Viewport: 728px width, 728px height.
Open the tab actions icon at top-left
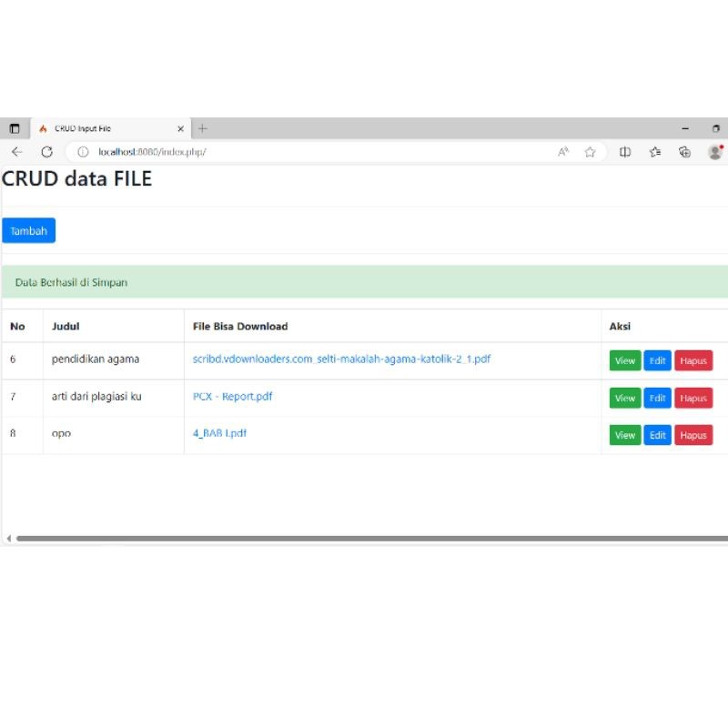click(x=13, y=128)
